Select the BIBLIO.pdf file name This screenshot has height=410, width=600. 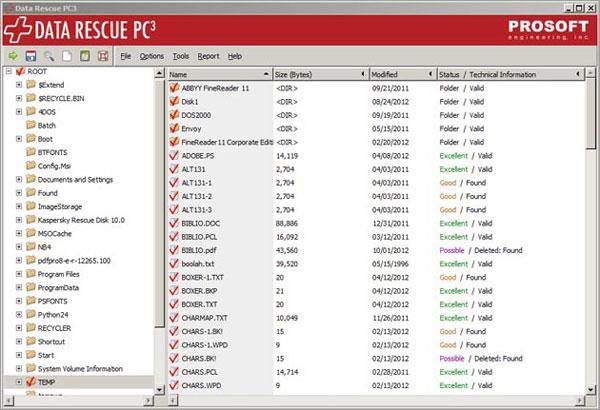point(199,250)
